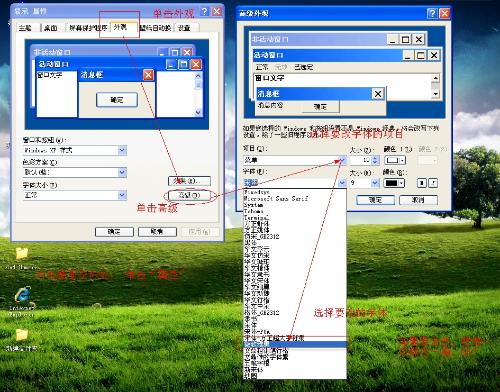500x392 pixels.
Task: Click 取消 in Advanced Appearance dialog
Action: pyautogui.click(x=418, y=200)
